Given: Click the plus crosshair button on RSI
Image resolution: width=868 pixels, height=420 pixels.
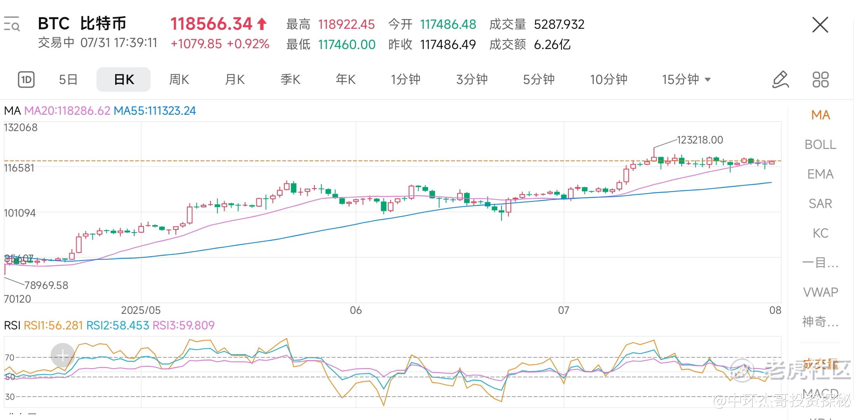Looking at the screenshot, I should 63,355.
